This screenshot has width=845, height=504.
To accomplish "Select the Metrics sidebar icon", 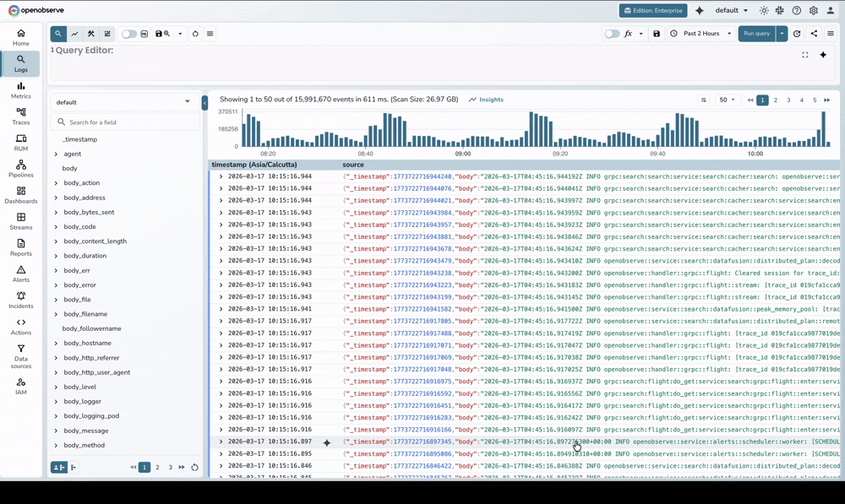I will pos(20,89).
